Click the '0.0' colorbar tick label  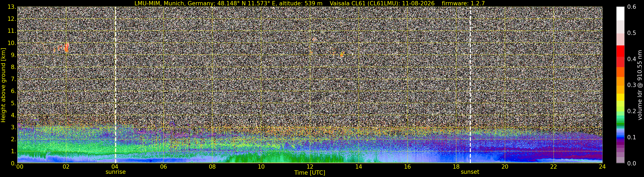(632, 163)
